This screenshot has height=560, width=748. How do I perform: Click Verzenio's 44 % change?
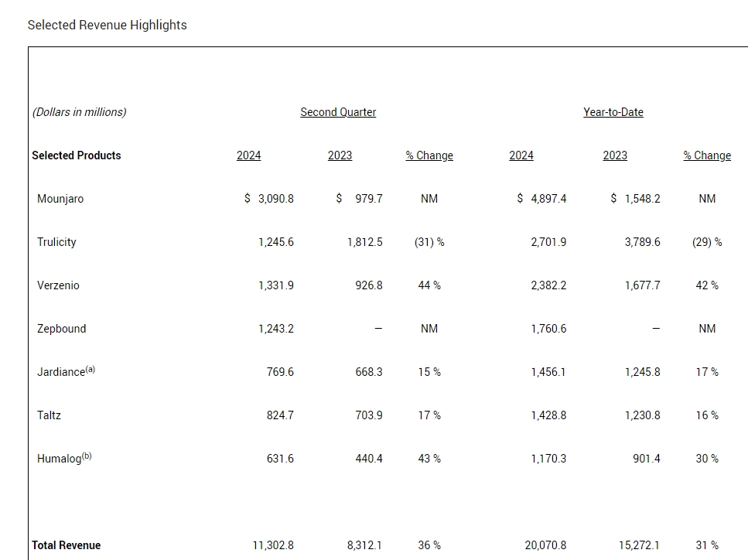[429, 285]
